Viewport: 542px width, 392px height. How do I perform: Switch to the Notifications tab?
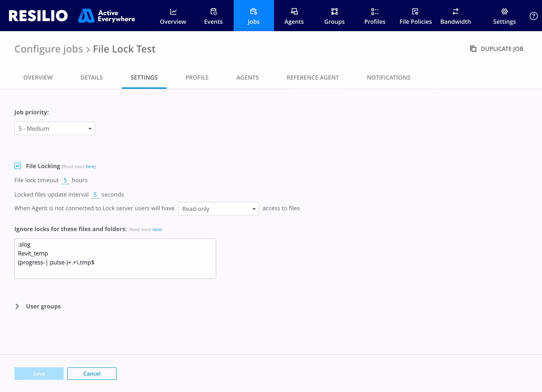(388, 77)
